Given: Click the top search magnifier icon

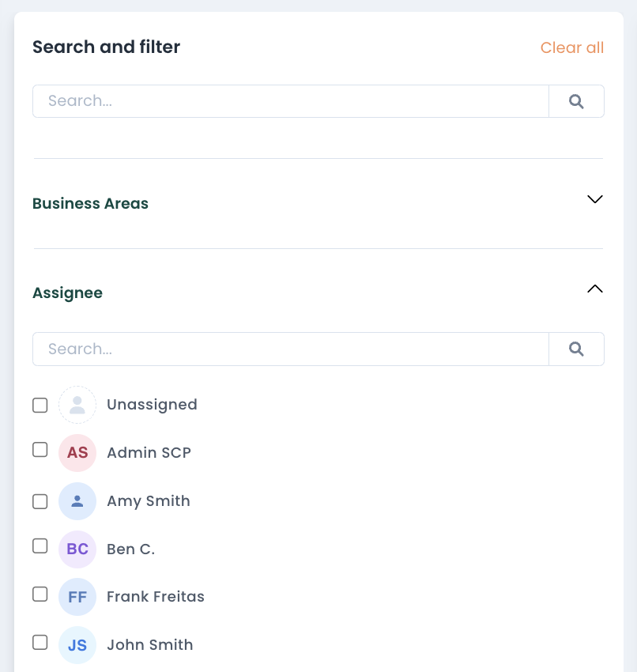Looking at the screenshot, I should [576, 101].
